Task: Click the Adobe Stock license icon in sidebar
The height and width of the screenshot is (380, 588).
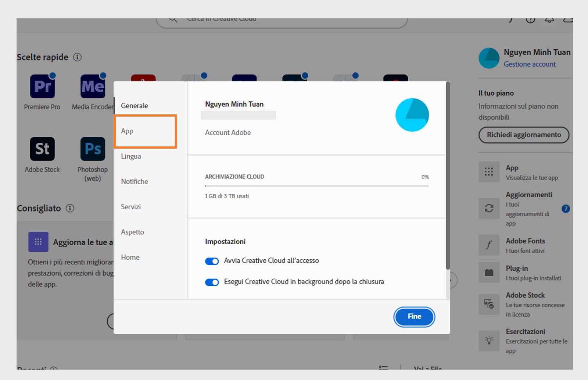Action: click(x=489, y=304)
